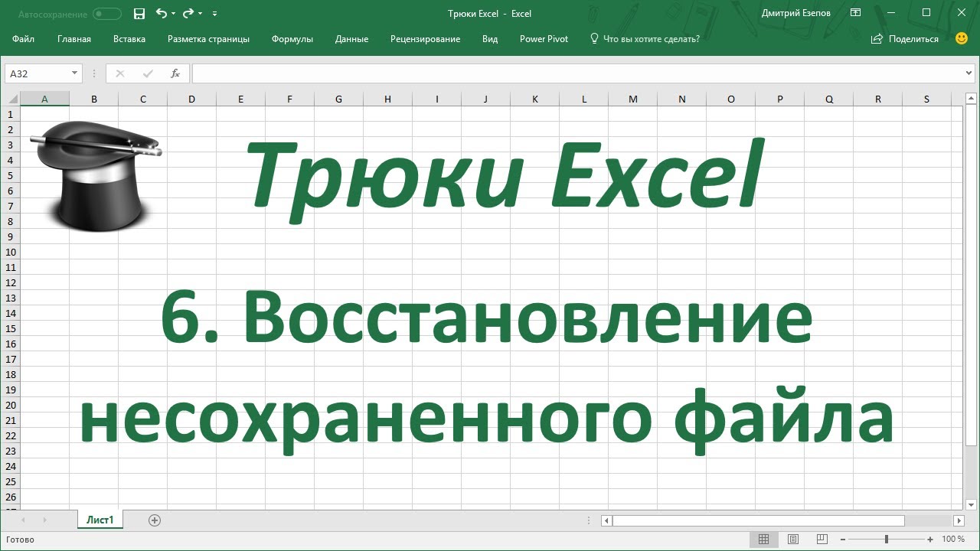Switch to Page Layout view icon

point(792,540)
